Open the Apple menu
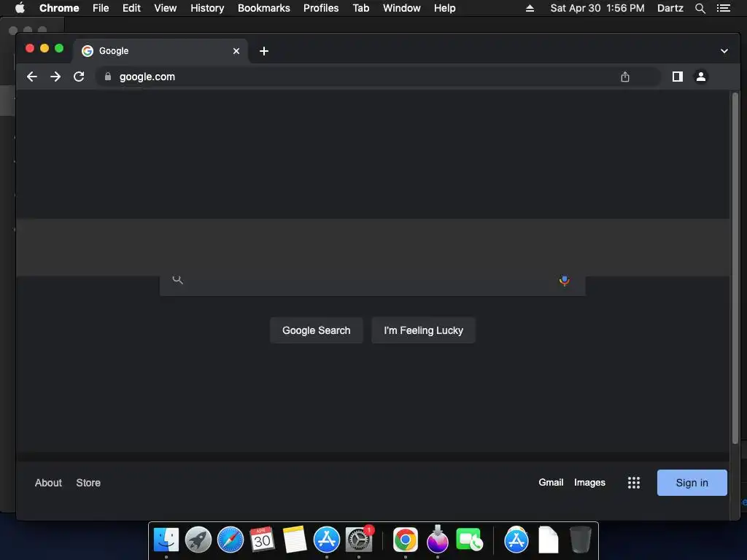This screenshot has width=747, height=560. coord(20,8)
